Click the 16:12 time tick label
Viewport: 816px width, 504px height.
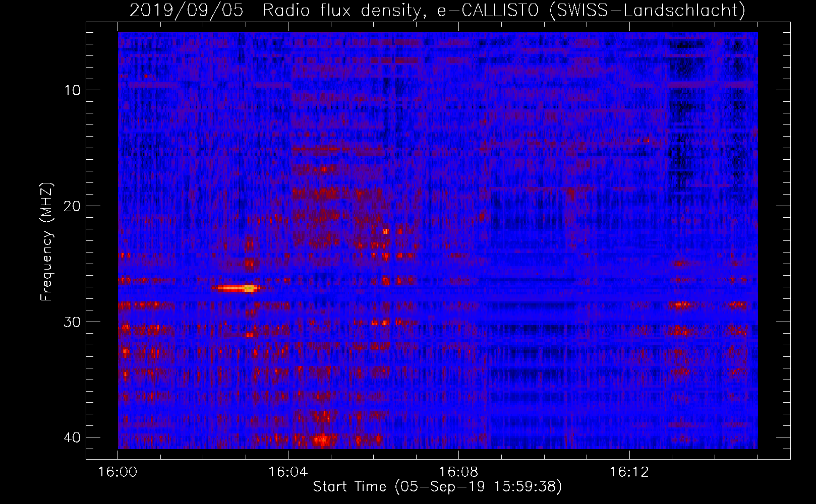coord(629,472)
